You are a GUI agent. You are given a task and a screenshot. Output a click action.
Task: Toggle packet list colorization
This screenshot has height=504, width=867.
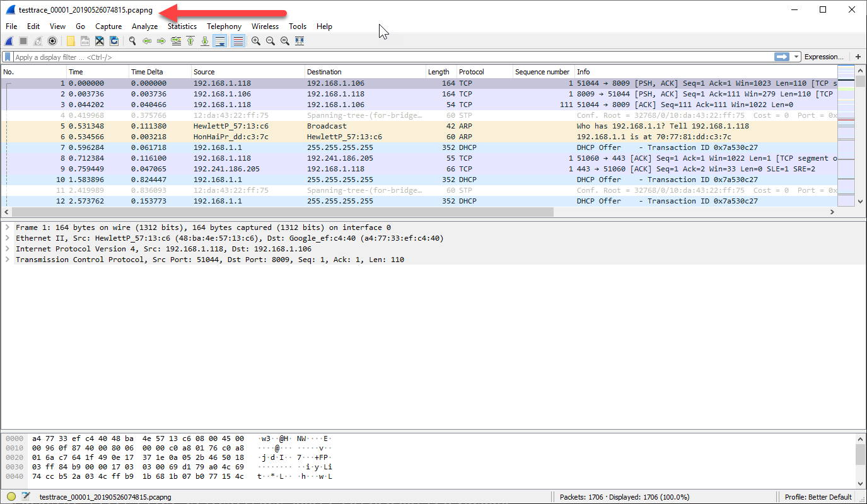tap(236, 40)
